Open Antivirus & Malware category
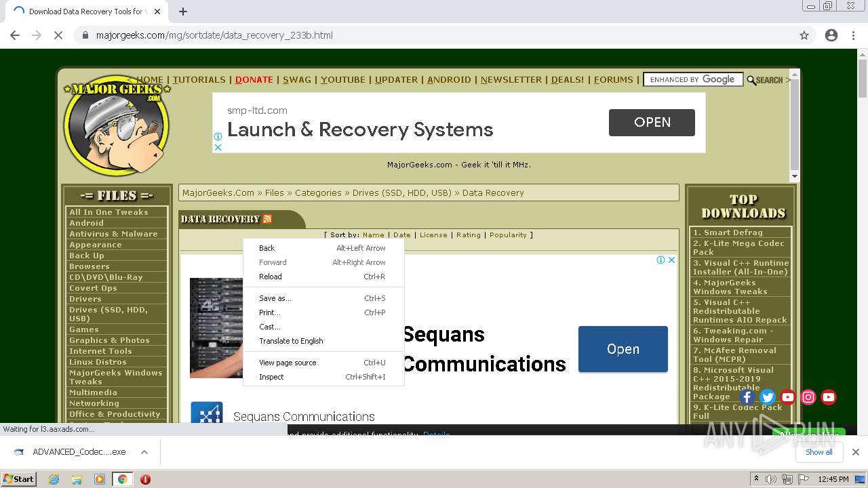The width and height of the screenshot is (868, 488). click(113, 234)
